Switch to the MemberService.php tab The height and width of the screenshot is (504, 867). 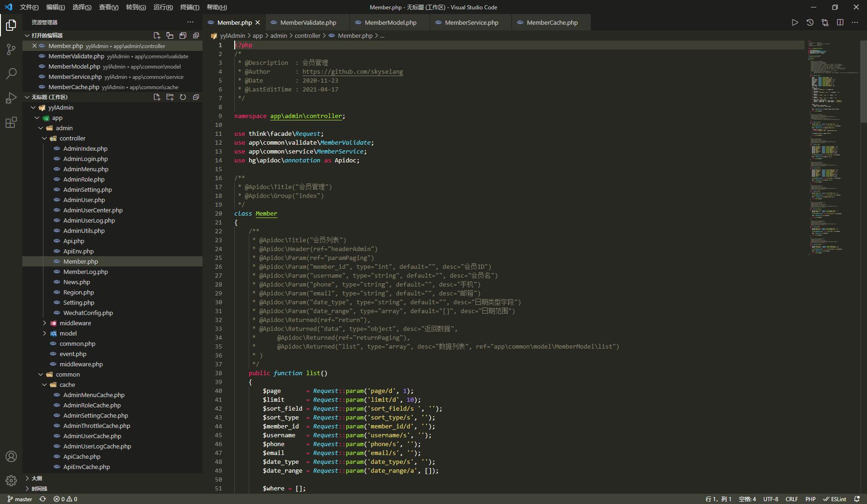coord(471,22)
